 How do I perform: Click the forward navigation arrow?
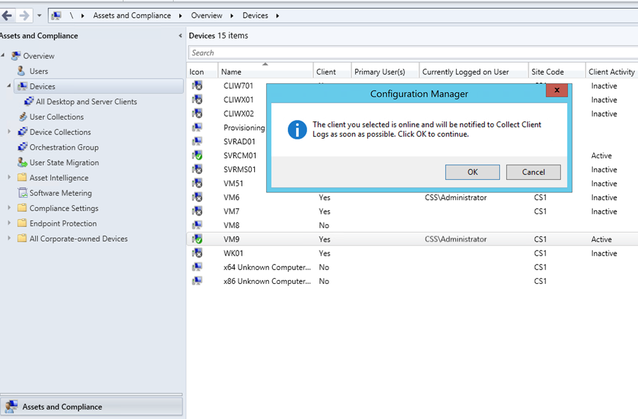tap(24, 15)
